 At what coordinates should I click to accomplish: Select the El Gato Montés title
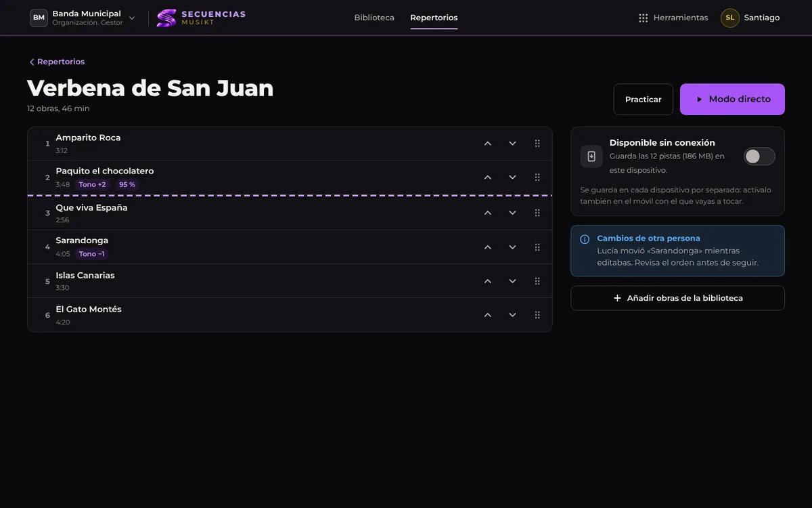[89, 309]
